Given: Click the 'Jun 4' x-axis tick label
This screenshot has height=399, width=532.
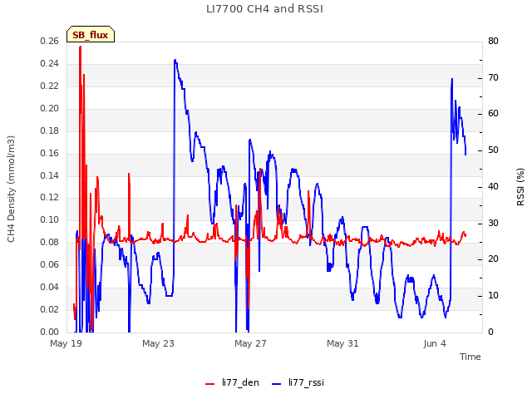Looking at the screenshot, I should click(435, 343).
